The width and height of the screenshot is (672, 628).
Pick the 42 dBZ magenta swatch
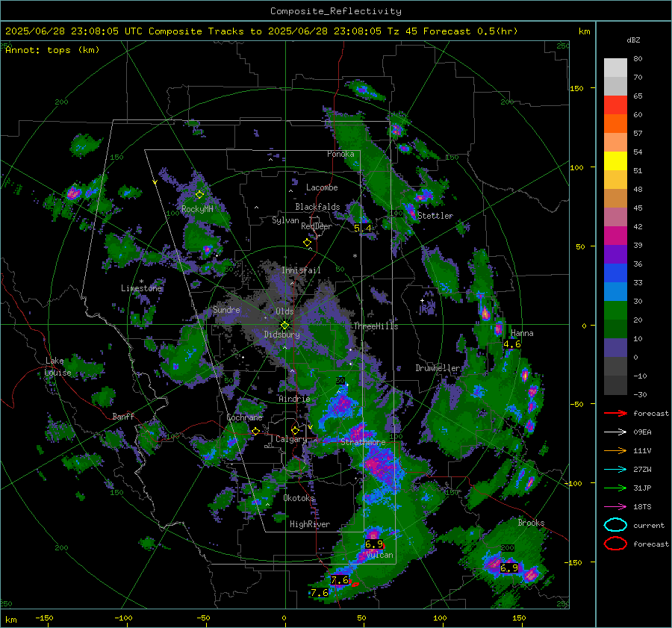coord(615,235)
